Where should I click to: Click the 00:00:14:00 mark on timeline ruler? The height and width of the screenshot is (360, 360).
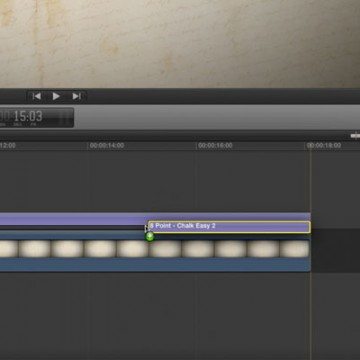point(107,146)
